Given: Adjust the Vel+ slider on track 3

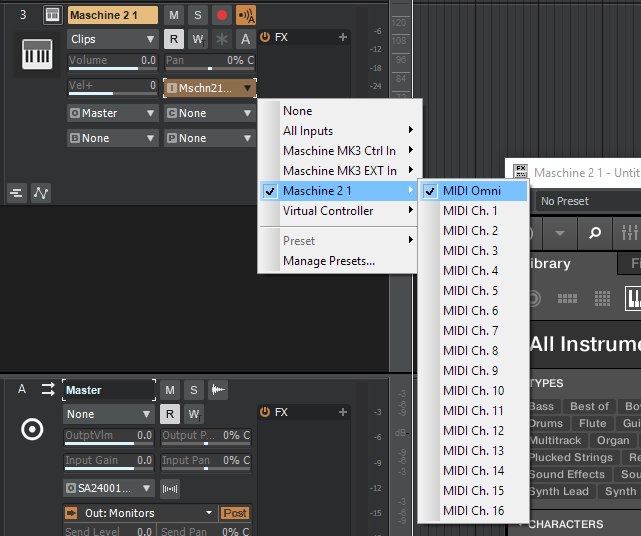Looking at the screenshot, I should [x=112, y=87].
